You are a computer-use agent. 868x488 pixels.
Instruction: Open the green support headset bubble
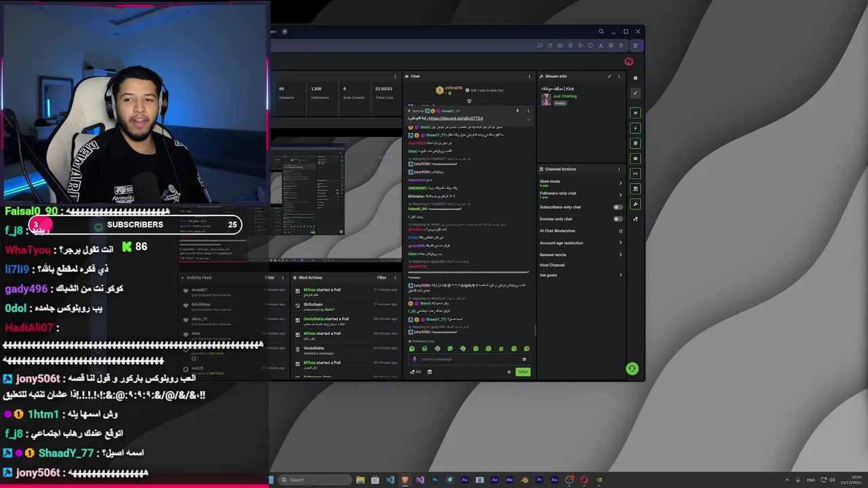(632, 369)
